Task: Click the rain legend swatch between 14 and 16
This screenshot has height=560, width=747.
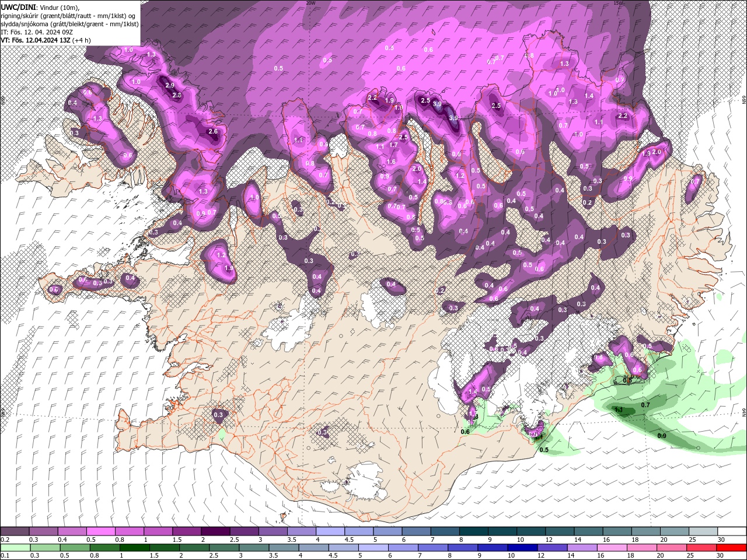Action: (x=583, y=548)
